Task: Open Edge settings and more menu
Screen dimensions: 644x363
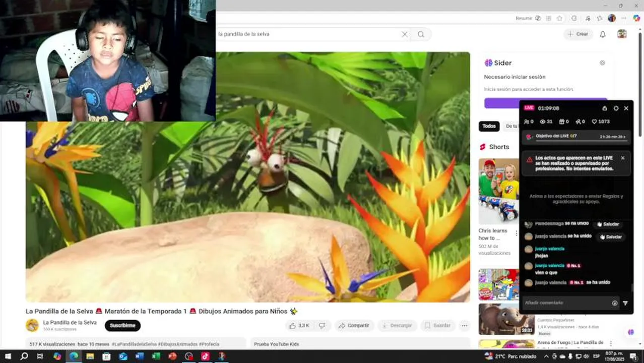Action: click(624, 18)
